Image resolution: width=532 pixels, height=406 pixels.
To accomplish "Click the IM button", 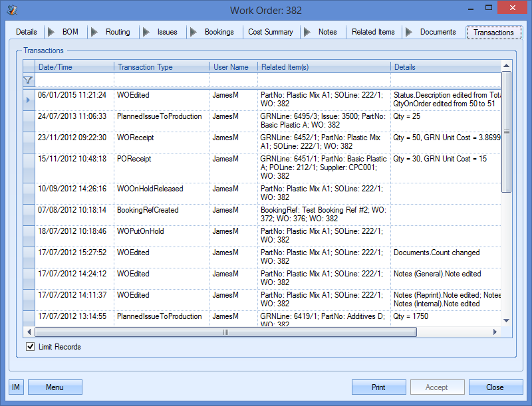I will click(16, 387).
